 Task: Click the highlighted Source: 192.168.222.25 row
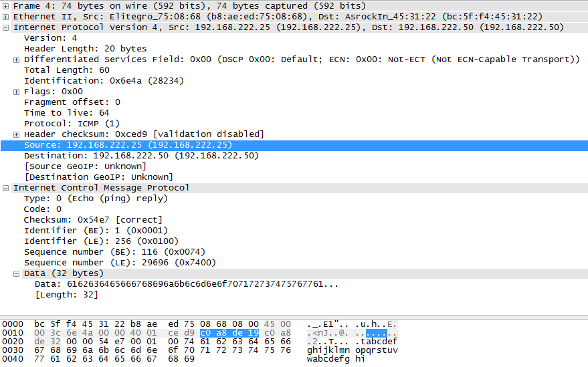click(x=294, y=146)
